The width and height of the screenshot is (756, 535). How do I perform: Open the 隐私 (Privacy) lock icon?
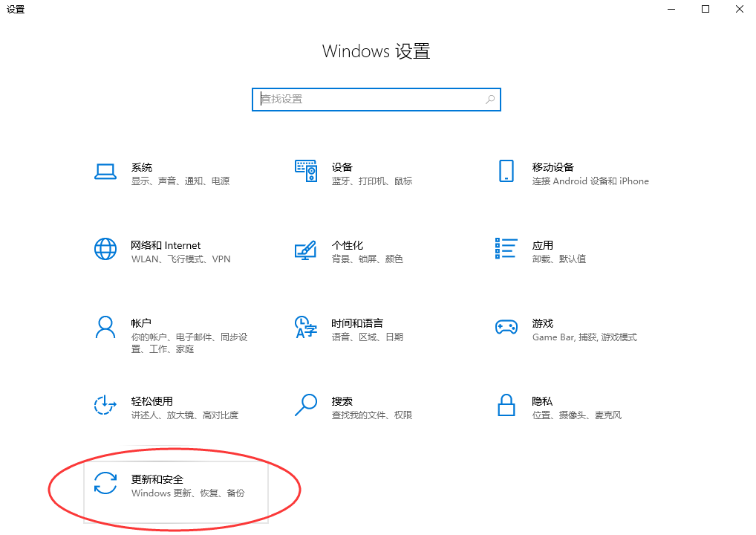coord(506,406)
